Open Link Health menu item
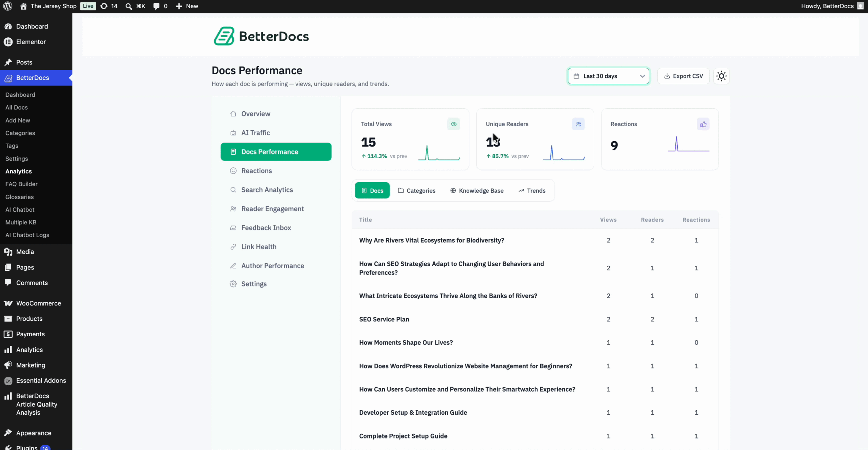The image size is (868, 450). (x=276, y=247)
